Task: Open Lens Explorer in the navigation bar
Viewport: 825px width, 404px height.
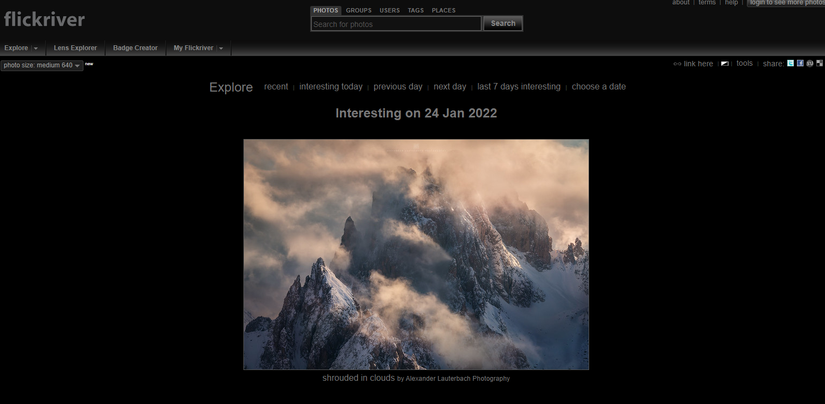Action: point(75,48)
